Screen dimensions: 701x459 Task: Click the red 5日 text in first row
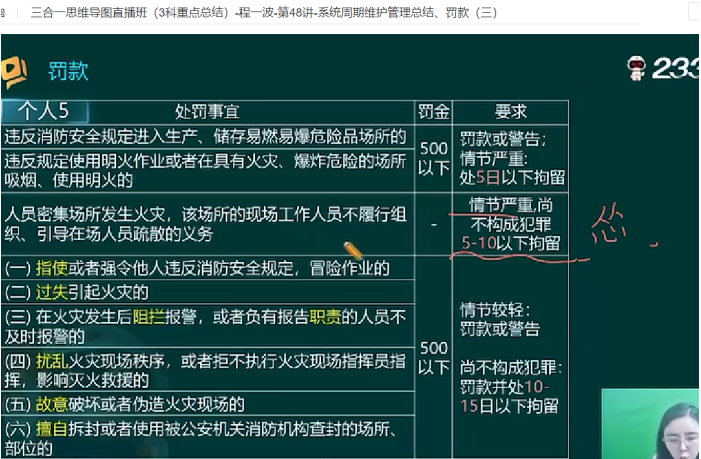[x=487, y=177]
